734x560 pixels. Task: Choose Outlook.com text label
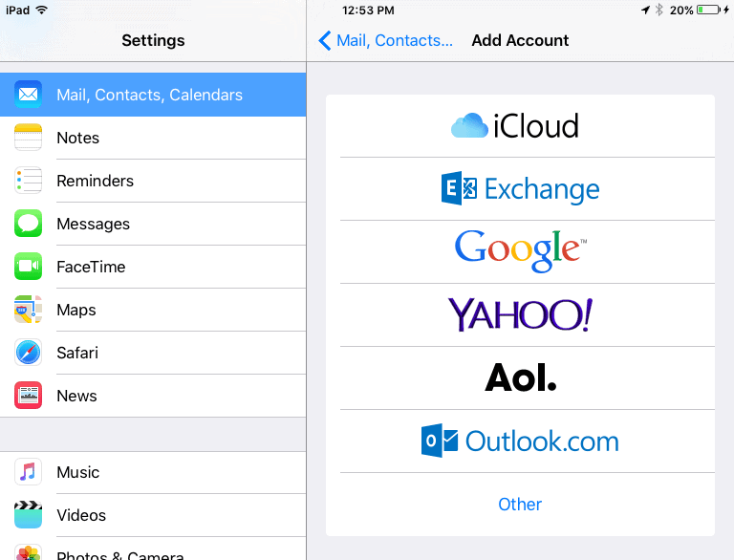[542, 442]
